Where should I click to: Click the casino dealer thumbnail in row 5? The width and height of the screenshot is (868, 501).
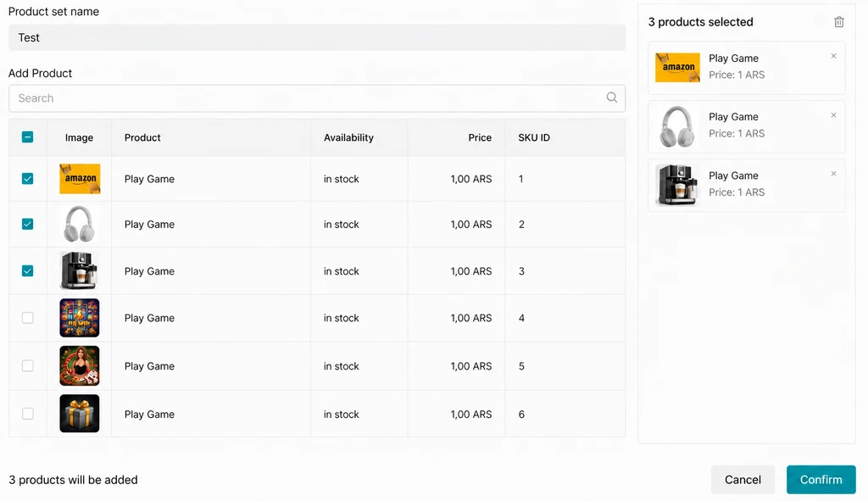[80, 366]
